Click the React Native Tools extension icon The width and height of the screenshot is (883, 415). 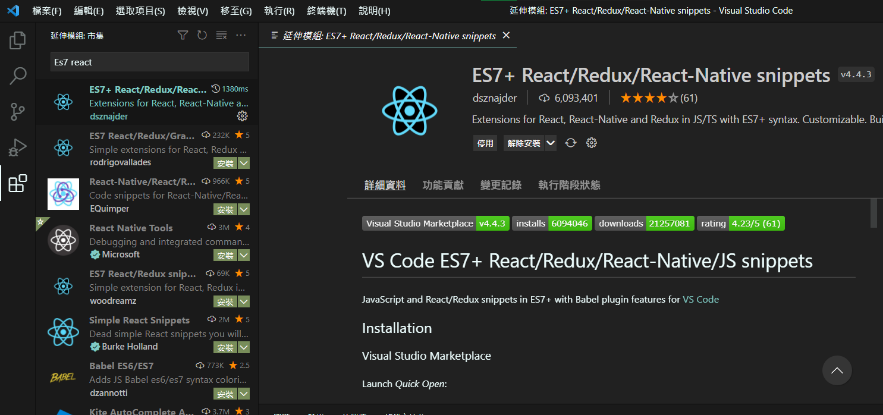click(63, 240)
